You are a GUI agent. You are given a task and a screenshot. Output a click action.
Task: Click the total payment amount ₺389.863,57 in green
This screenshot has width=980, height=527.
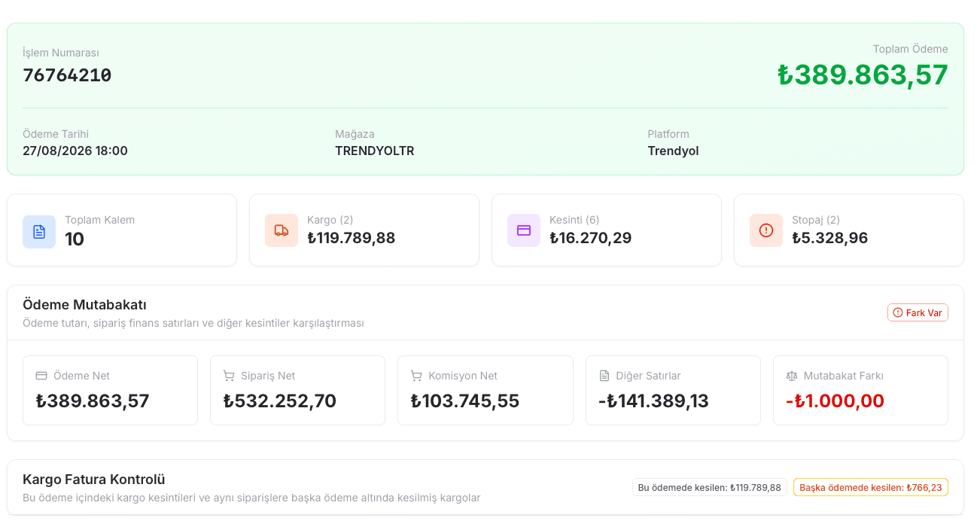click(863, 75)
